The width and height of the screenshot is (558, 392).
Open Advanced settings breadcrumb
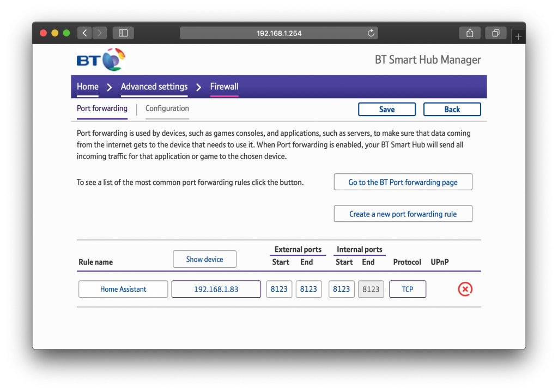(x=154, y=87)
